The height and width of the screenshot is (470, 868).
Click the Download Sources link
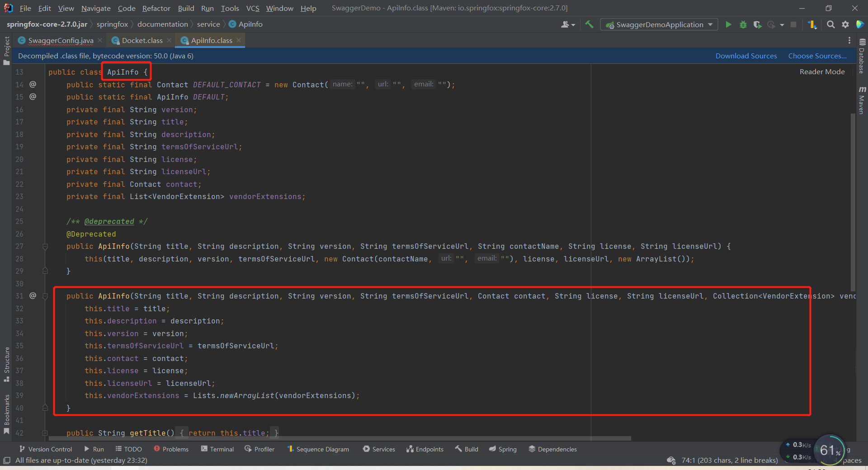click(746, 56)
